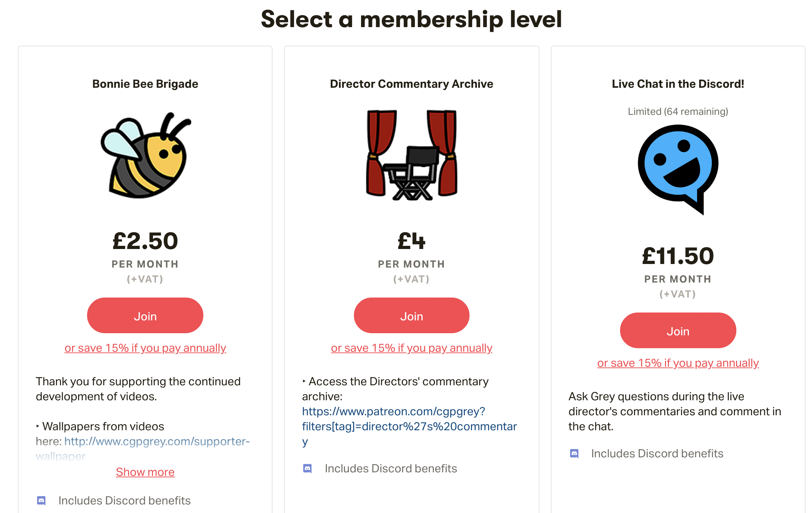Expand Bonnie Bee description with Show more
This screenshot has height=513, width=812.
pos(145,472)
